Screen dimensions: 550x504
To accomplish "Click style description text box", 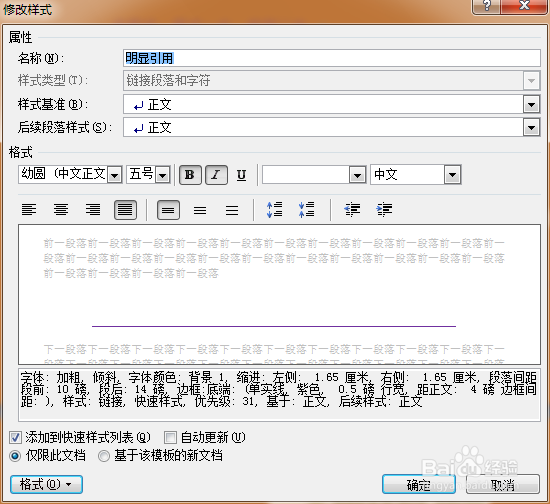I will pyautogui.click(x=279, y=395).
